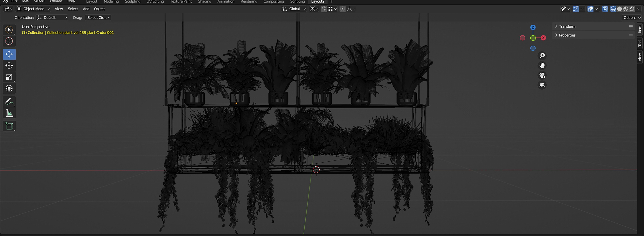Switch to the Modeling workspace tab
This screenshot has width=644, height=236.
111,1
